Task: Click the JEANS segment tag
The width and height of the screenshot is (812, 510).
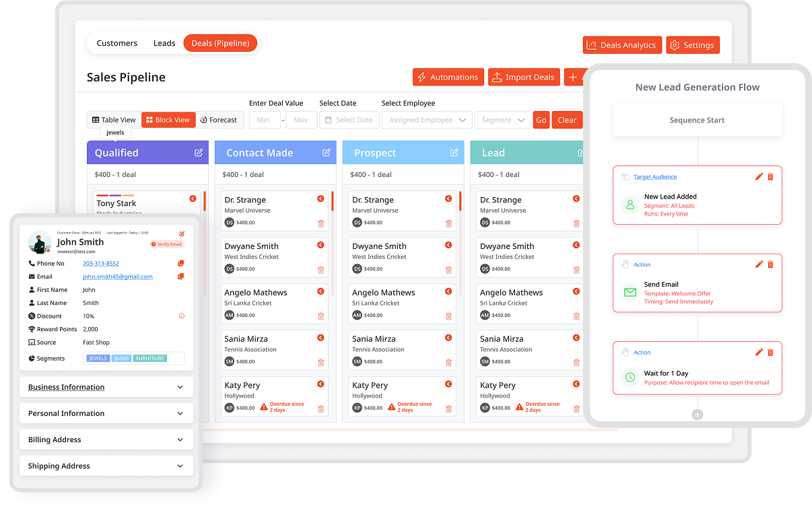Action: point(121,359)
